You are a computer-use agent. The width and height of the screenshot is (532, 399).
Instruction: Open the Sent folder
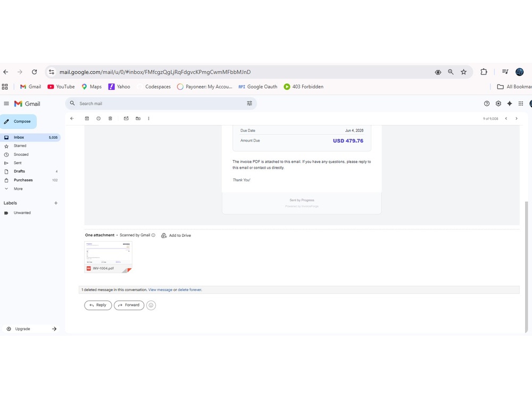click(30, 163)
